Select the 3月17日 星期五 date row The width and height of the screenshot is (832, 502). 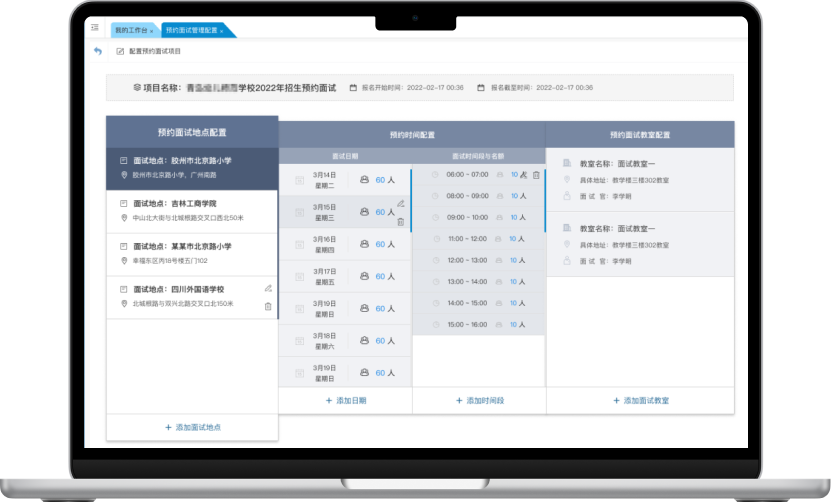click(x=344, y=276)
